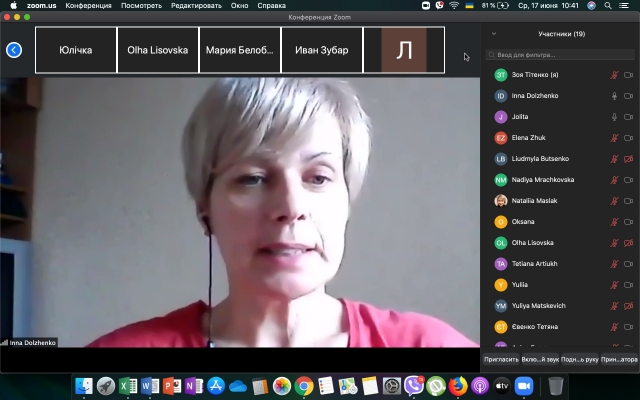
Task: Toggle microphone for Зоя Тітенко (я)
Action: [x=614, y=75]
